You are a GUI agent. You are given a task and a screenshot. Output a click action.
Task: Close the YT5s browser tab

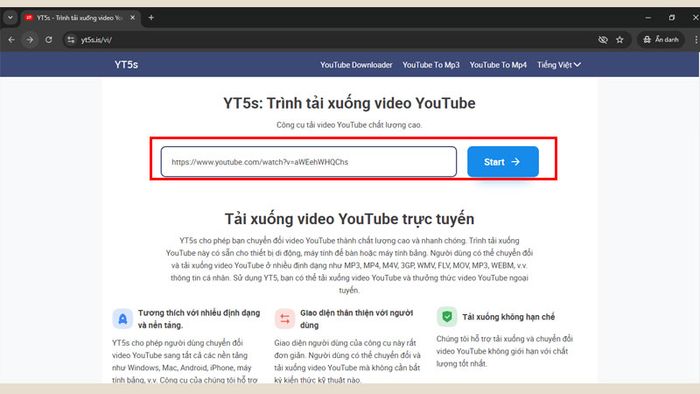coord(133,18)
